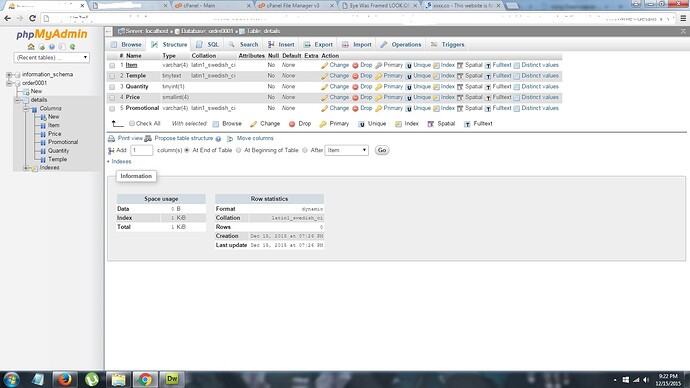
Task: Tick the Check All checkbox
Action: click(x=132, y=124)
